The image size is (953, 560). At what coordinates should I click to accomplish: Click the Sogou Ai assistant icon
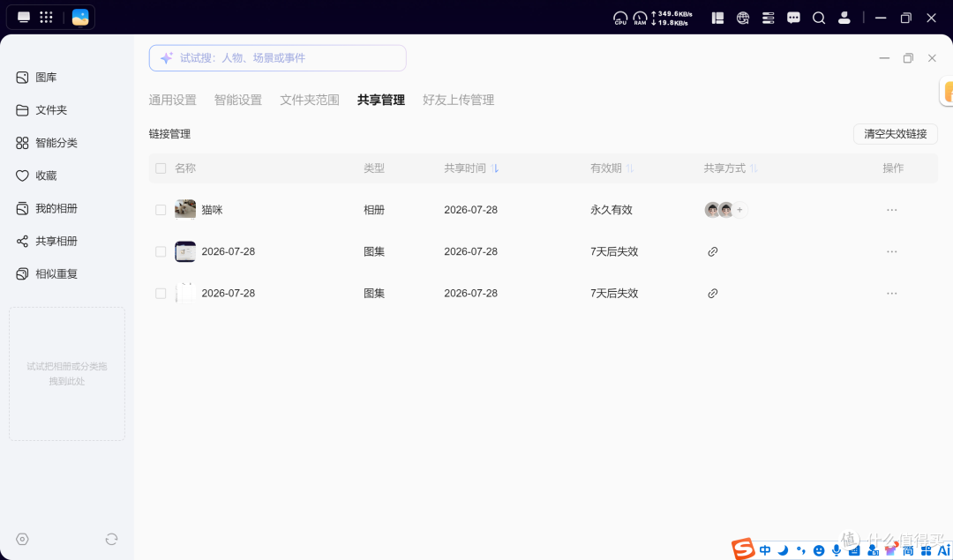pos(944,550)
